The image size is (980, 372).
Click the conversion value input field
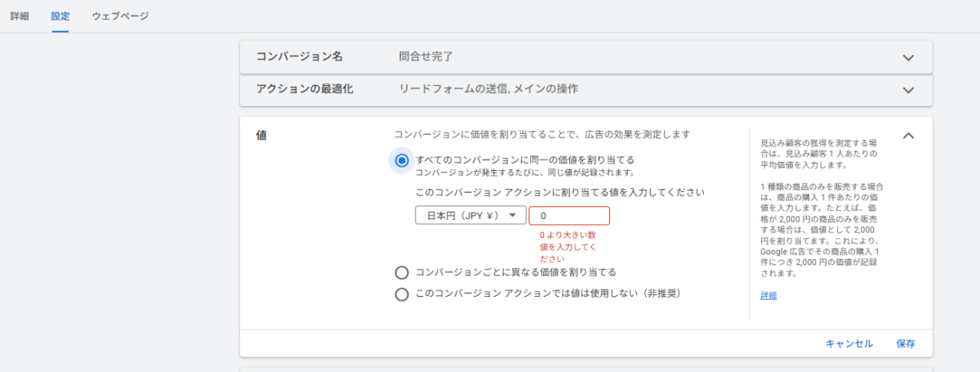pyautogui.click(x=569, y=216)
